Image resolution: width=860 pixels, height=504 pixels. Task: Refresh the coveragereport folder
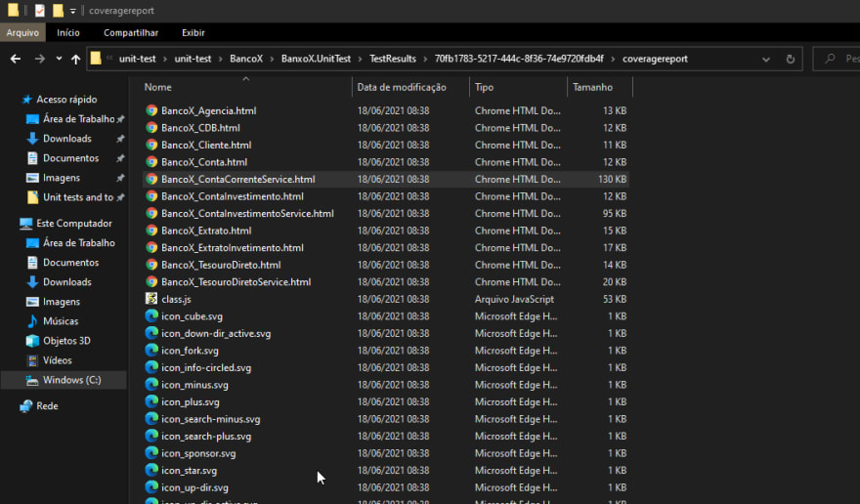[x=790, y=60]
